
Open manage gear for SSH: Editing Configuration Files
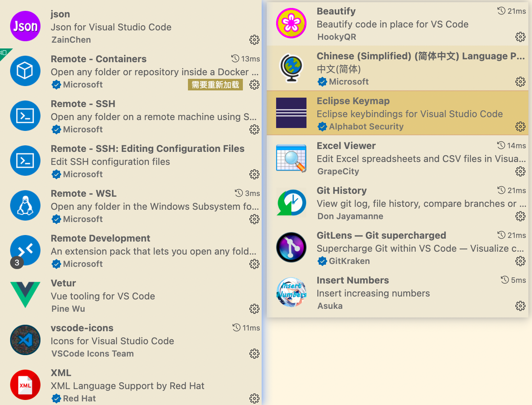pyautogui.click(x=254, y=174)
